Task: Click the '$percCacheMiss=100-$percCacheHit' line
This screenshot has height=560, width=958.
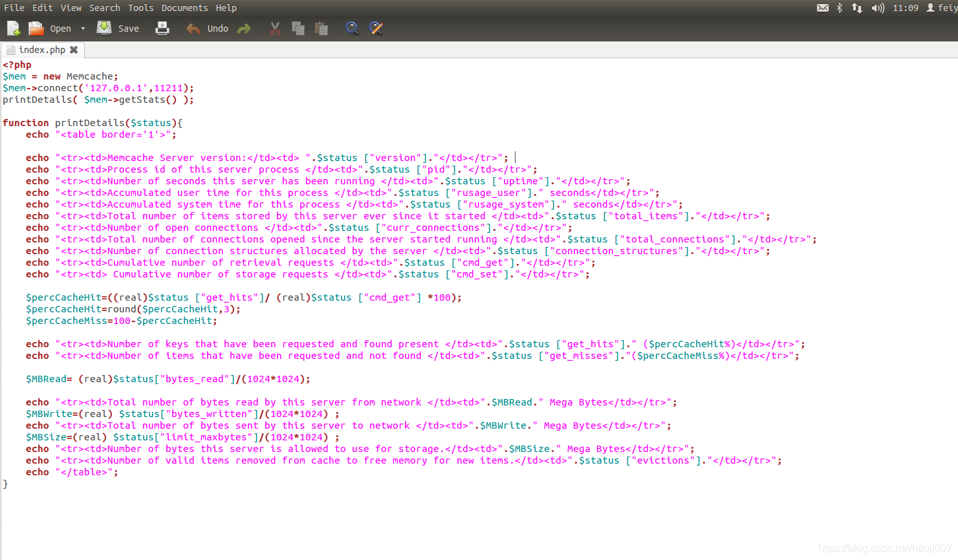Action: click(x=122, y=321)
